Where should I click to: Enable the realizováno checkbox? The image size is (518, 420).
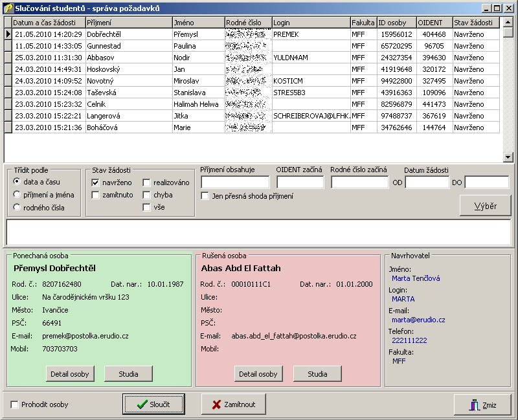tap(147, 182)
